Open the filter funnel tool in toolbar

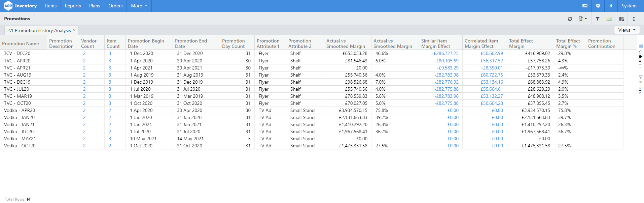coord(597,19)
